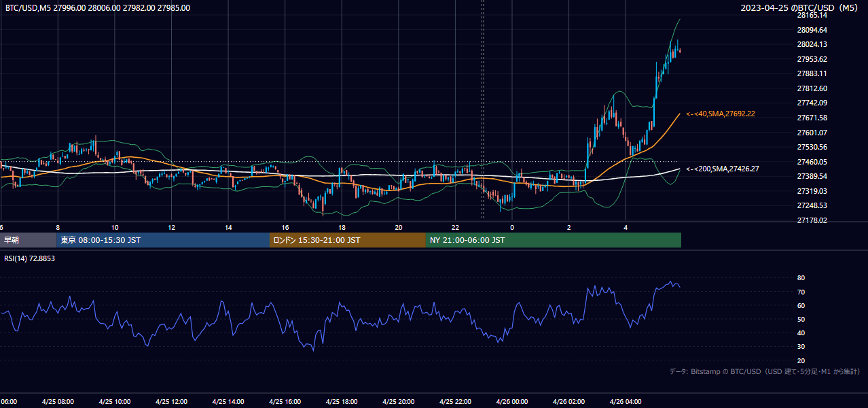
Task: Click price axis label 28165.14
Action: [812, 15]
